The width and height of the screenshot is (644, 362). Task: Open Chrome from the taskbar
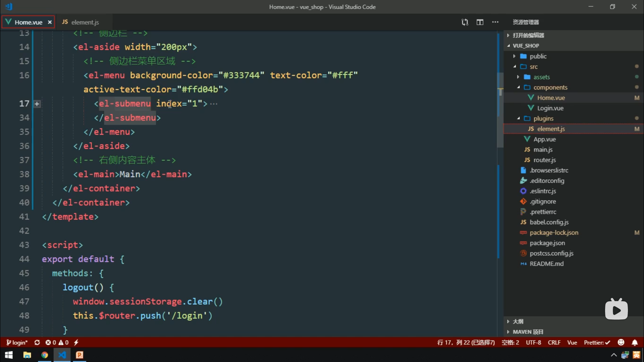[x=45, y=355]
